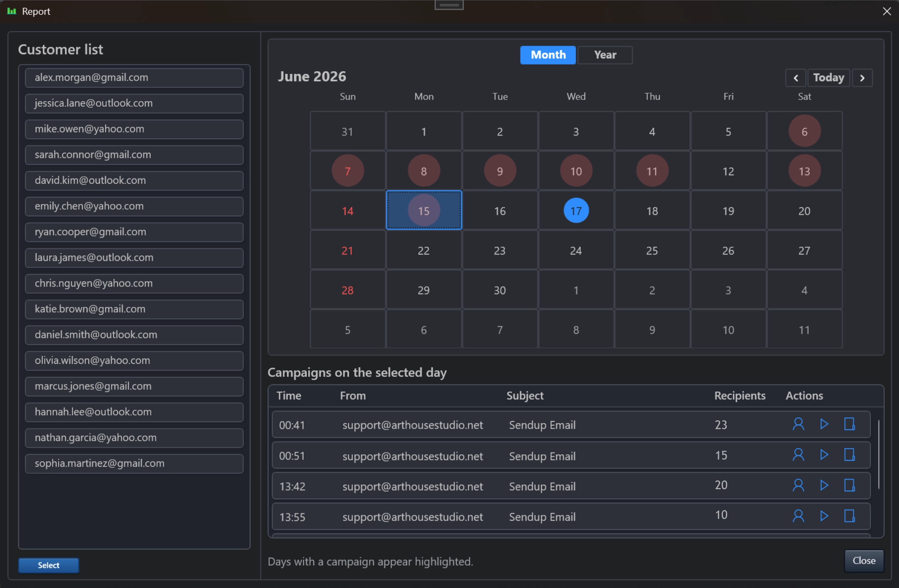Pick June 12 on the calendar
Image resolution: width=899 pixels, height=588 pixels.
point(728,171)
